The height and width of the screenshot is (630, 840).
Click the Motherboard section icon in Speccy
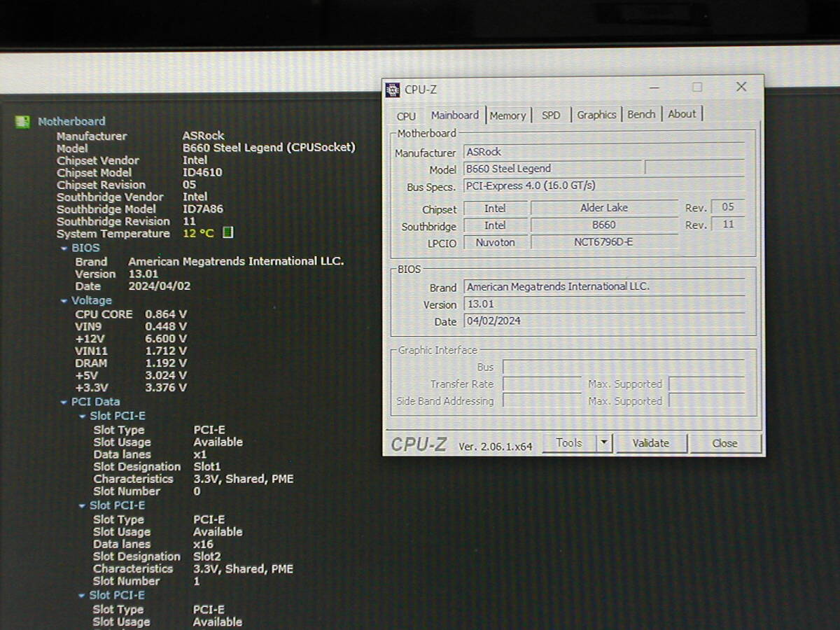(22, 122)
